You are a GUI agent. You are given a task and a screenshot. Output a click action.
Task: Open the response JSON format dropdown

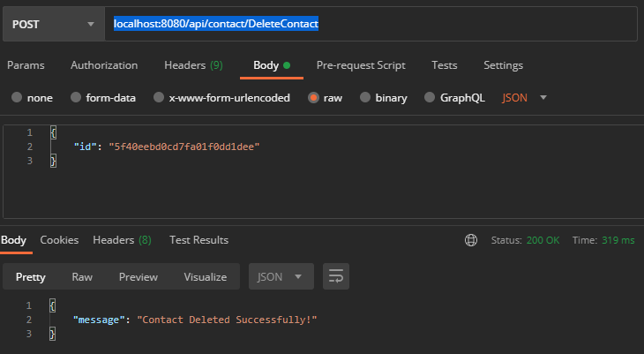(281, 276)
